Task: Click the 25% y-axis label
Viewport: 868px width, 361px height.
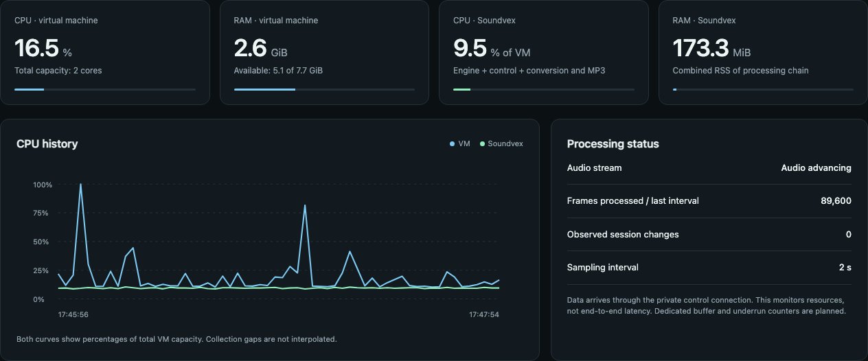Action: click(41, 270)
